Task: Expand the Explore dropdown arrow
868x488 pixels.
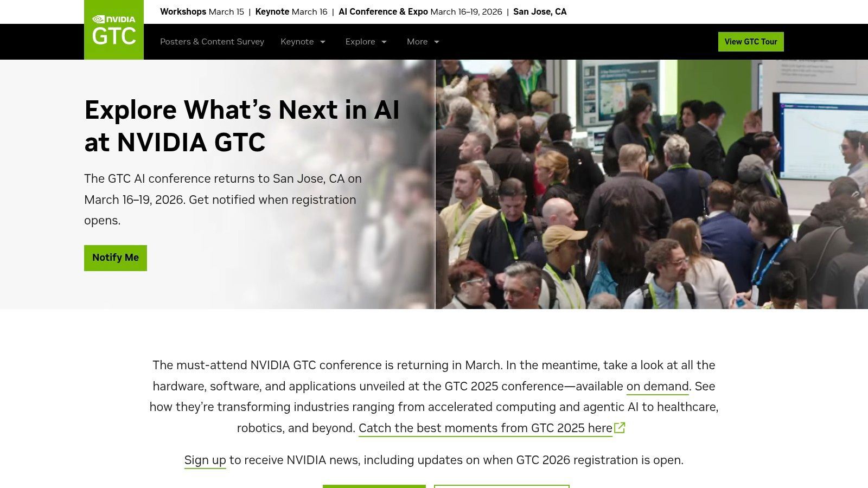Action: (x=384, y=42)
